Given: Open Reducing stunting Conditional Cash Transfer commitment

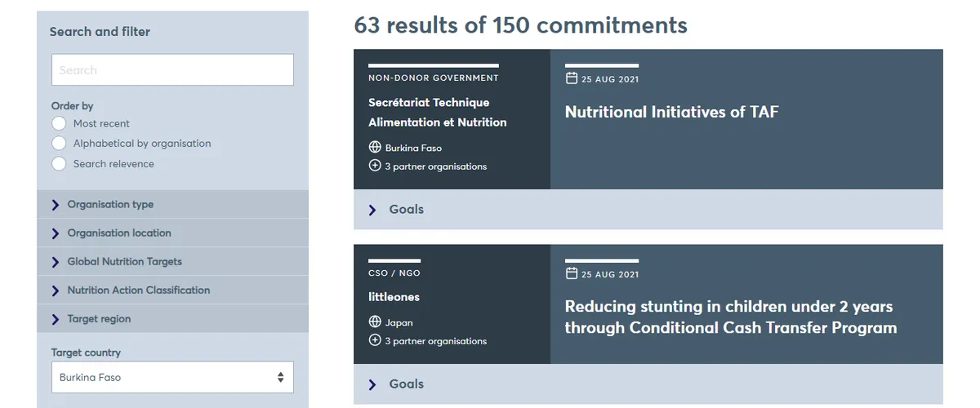Looking at the screenshot, I should pyautogui.click(x=730, y=317).
